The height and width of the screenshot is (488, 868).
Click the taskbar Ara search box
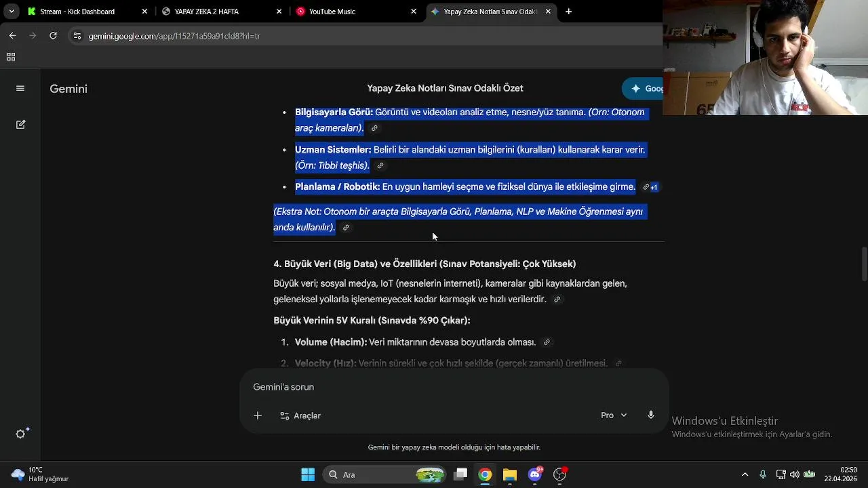(384, 474)
